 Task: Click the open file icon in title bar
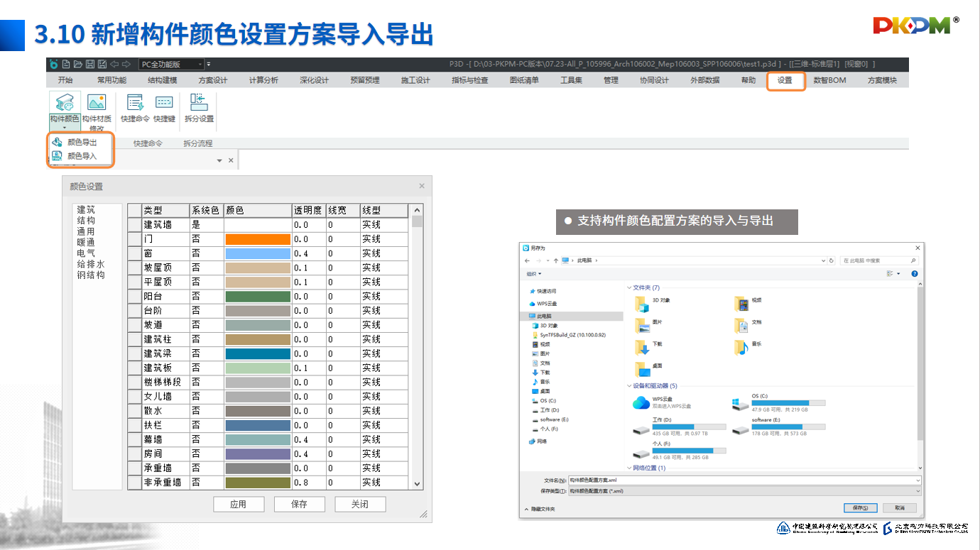tap(78, 65)
